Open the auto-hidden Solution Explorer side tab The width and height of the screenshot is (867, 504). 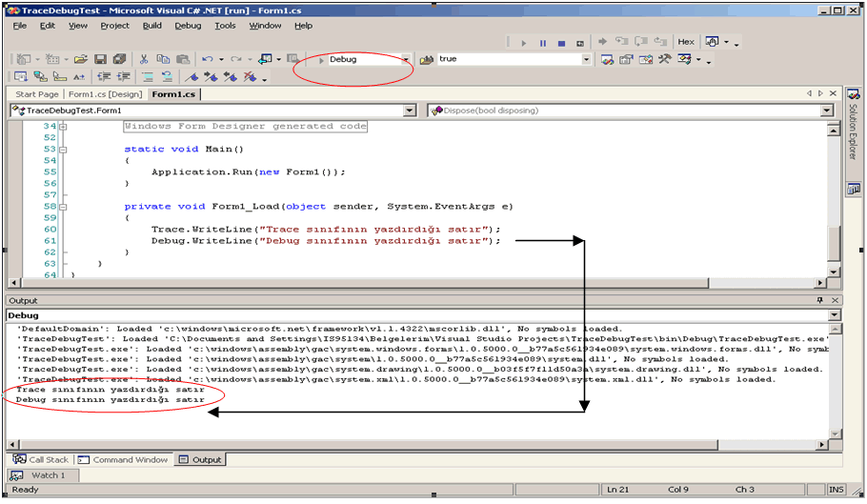click(x=853, y=126)
